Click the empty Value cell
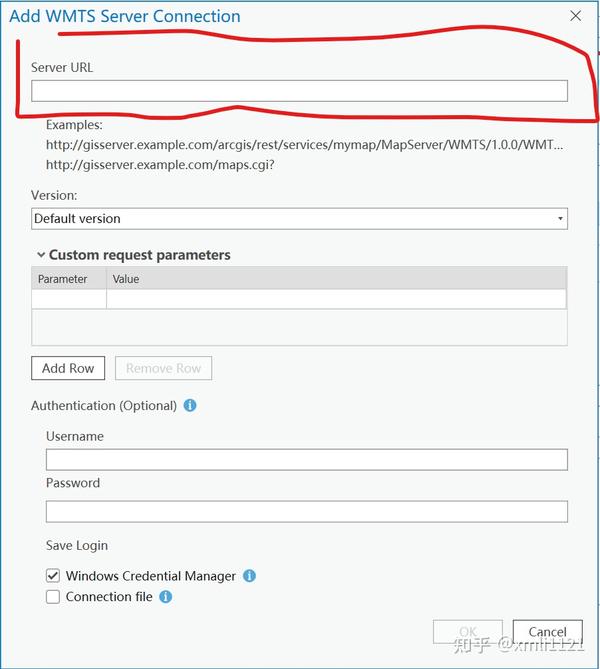The image size is (600, 669). click(x=336, y=299)
